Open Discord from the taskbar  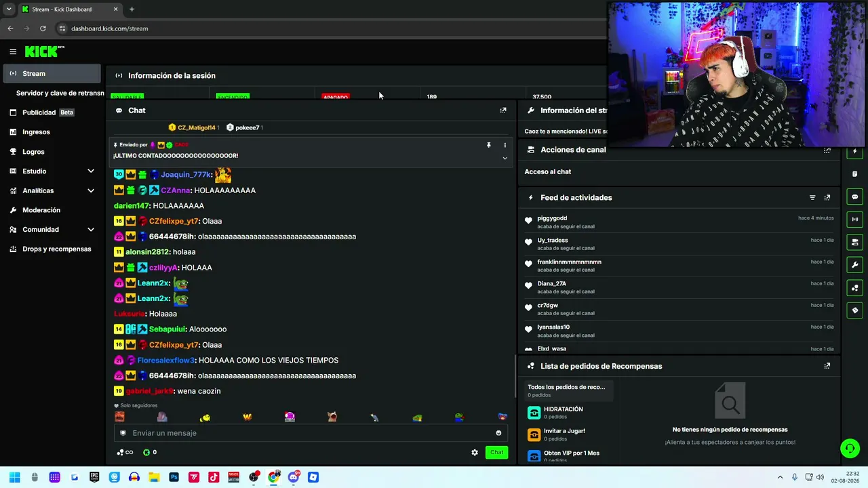point(294,477)
